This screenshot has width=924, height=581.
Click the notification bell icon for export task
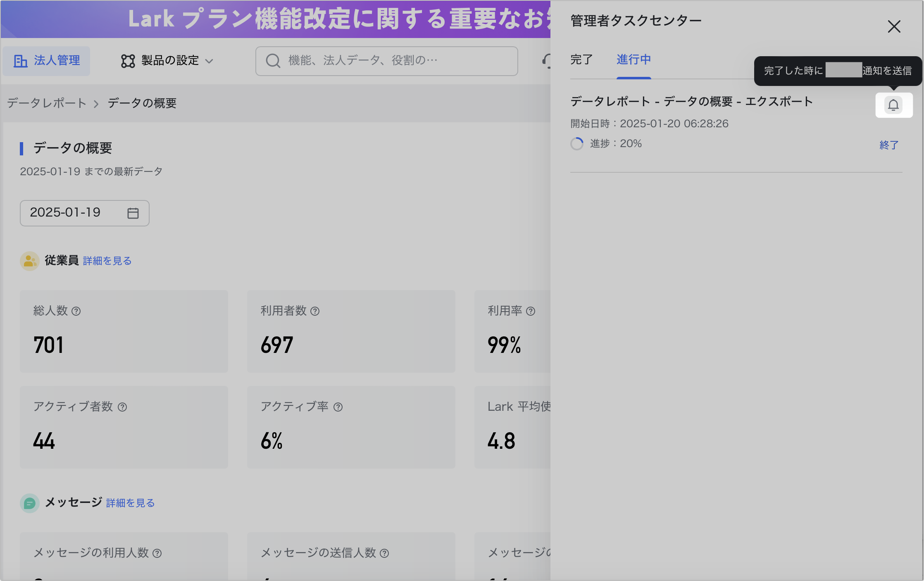point(893,105)
